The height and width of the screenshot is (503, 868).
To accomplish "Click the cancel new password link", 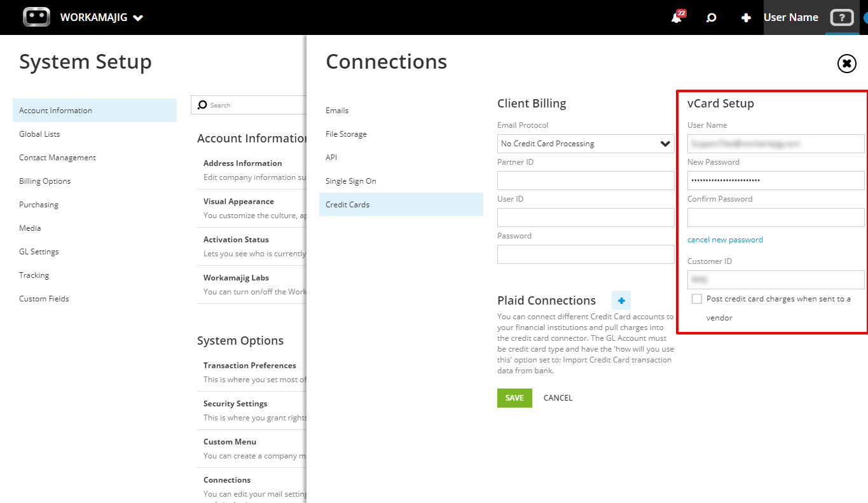I will point(725,240).
